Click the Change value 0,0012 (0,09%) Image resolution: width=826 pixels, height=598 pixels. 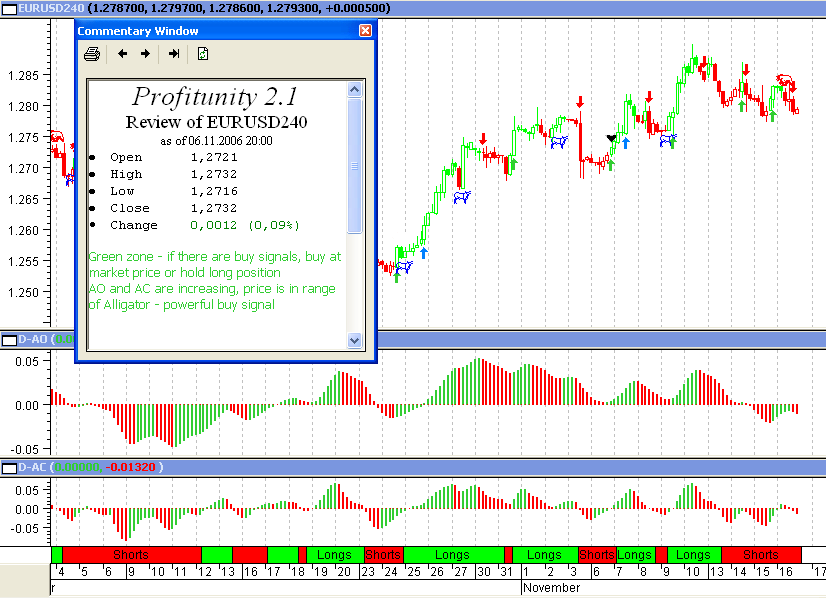[x=245, y=226]
